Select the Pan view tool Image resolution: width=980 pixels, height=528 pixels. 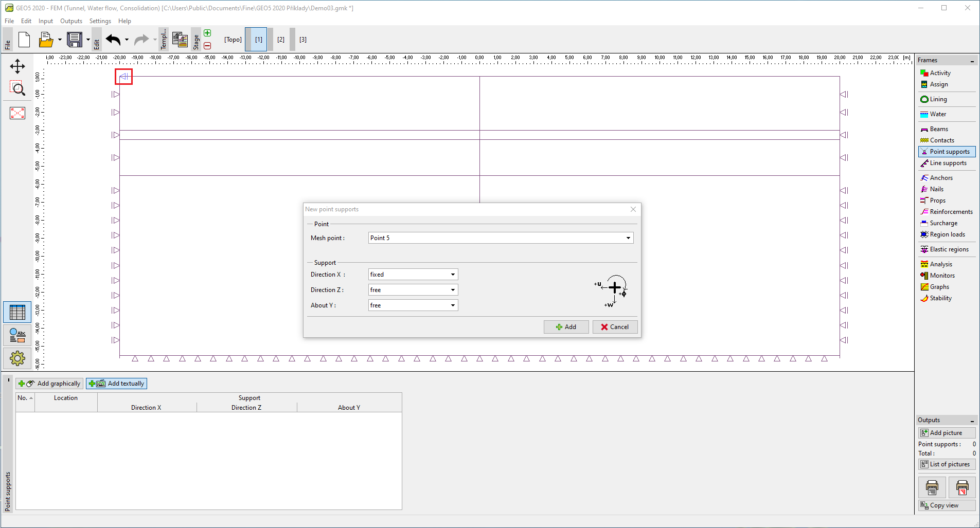point(17,66)
